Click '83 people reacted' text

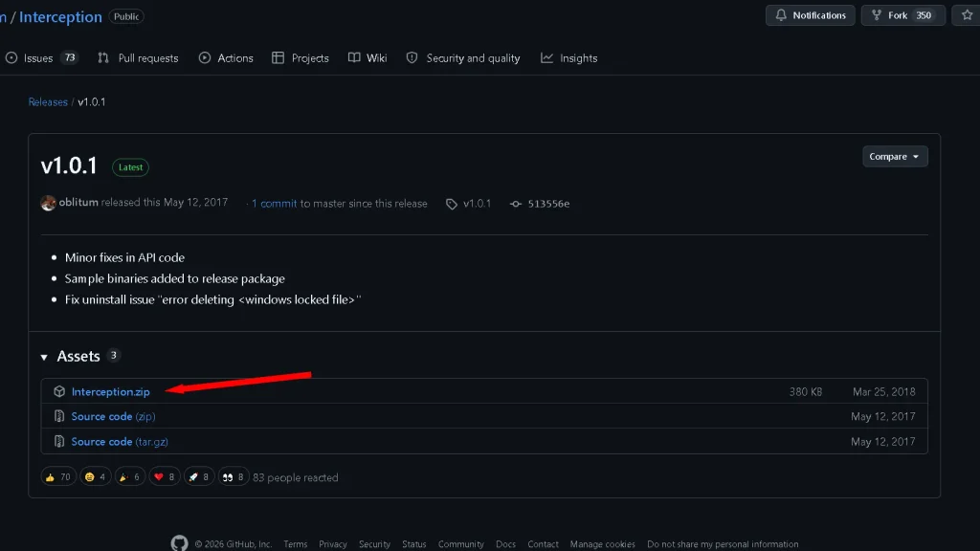[x=295, y=477]
